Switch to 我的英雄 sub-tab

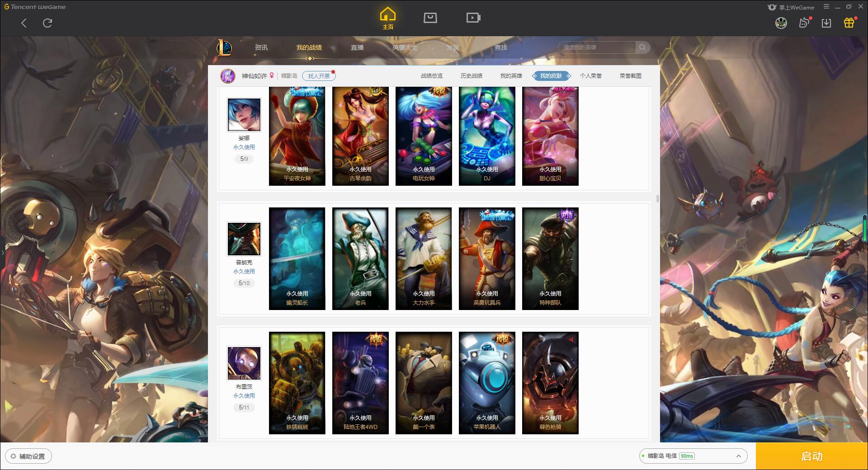tap(511, 76)
